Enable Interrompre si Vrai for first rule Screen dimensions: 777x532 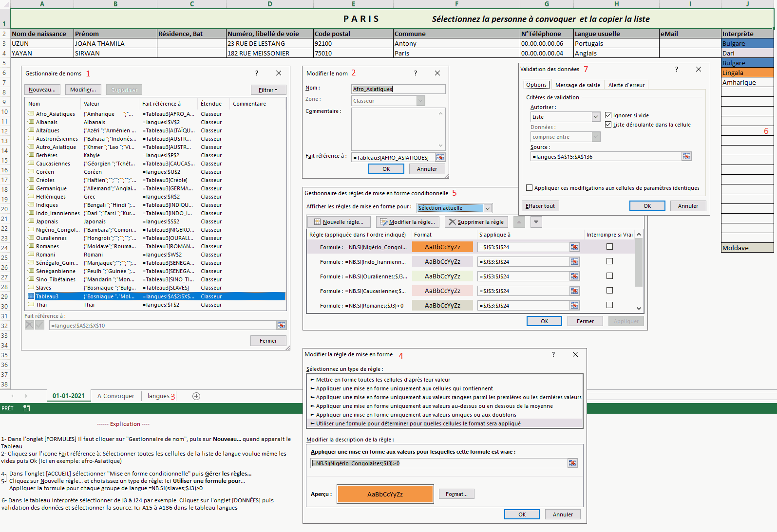pos(609,247)
